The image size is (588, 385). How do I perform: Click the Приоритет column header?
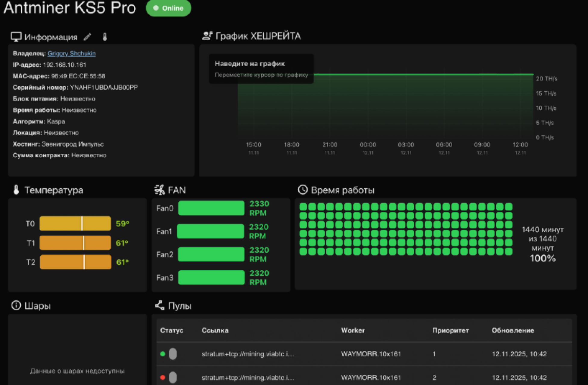(x=450, y=330)
